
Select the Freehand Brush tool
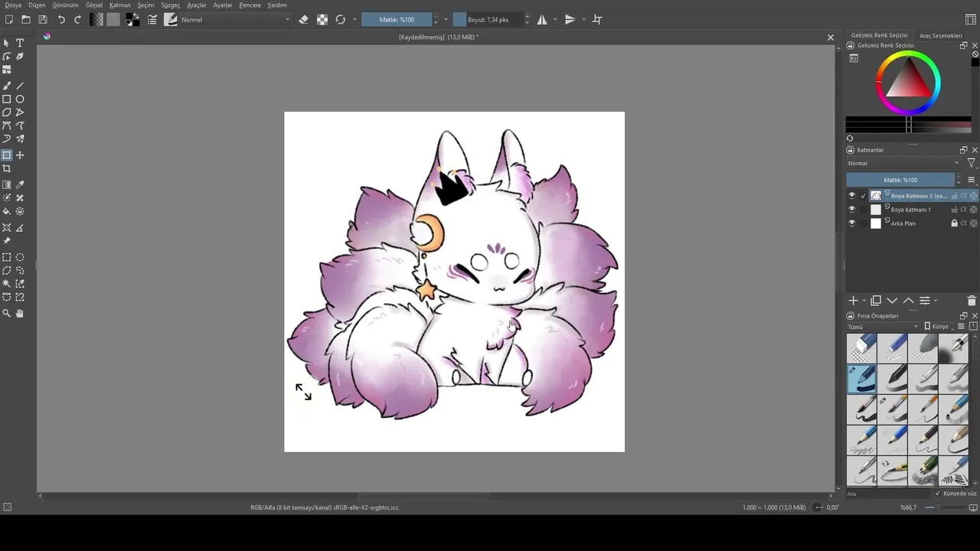pyautogui.click(x=7, y=86)
